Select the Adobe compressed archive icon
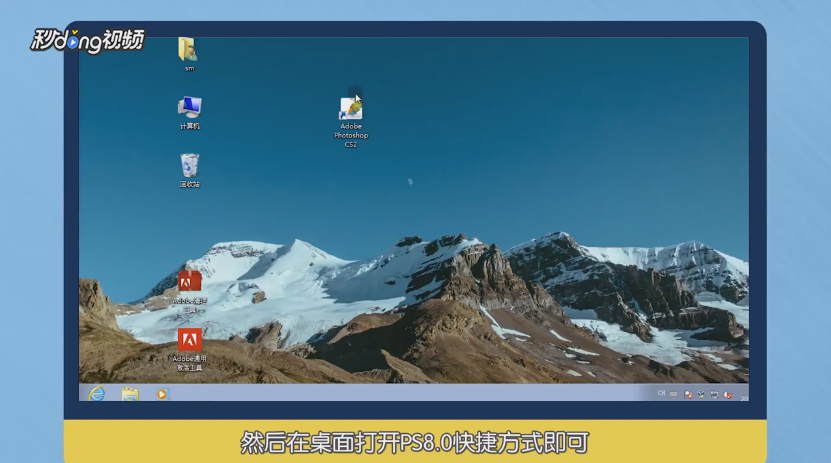Viewport: 831px width, 463px height. pos(189,281)
